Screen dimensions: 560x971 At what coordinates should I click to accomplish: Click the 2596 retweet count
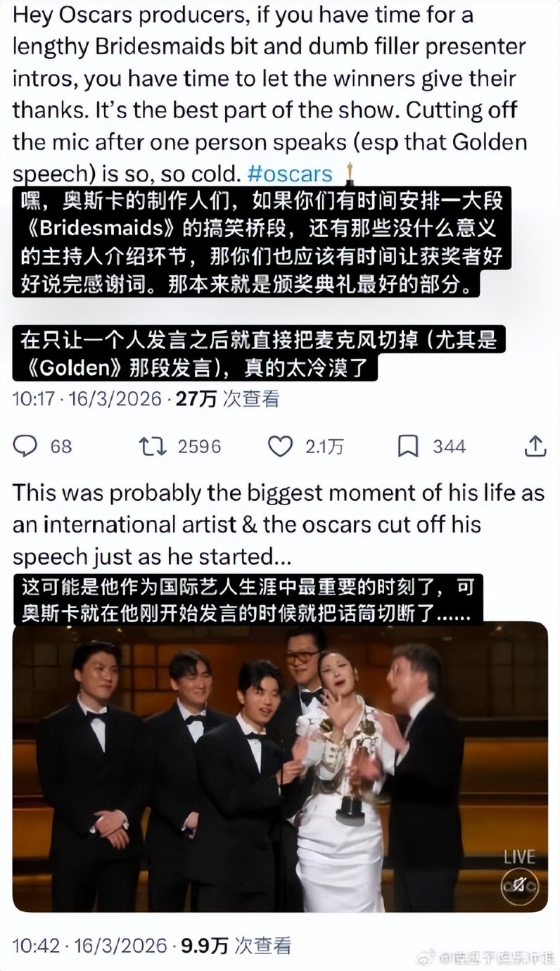[x=199, y=446]
